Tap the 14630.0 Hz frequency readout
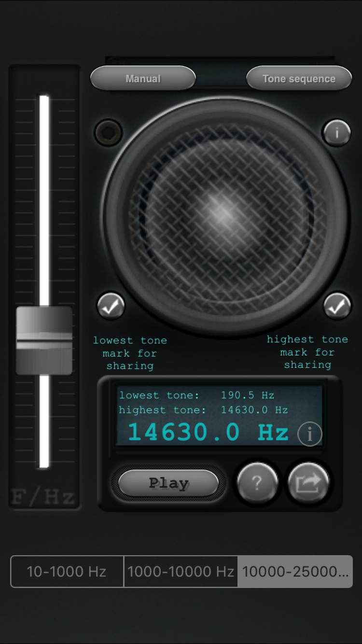The height and width of the screenshot is (644, 362). (208, 432)
